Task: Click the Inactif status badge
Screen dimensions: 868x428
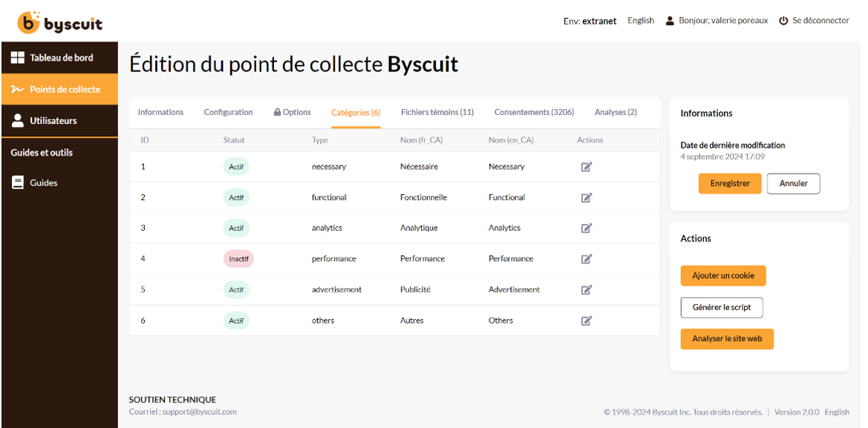Action: [x=238, y=259]
